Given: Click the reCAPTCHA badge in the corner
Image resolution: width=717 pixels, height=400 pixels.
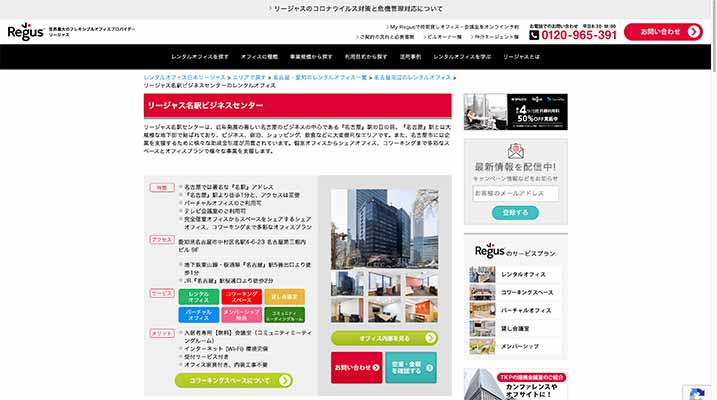Looking at the screenshot, I should coord(697,393).
